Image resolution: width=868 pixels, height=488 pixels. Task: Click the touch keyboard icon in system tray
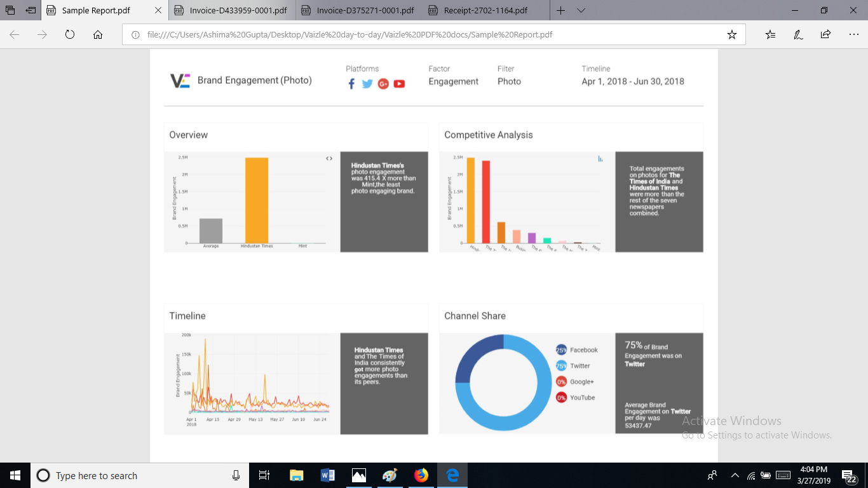click(x=783, y=475)
